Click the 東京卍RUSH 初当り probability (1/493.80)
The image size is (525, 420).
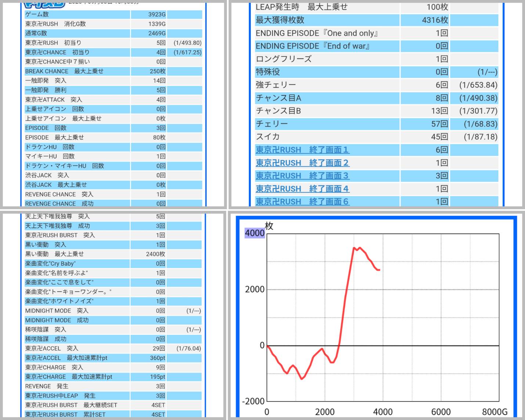[x=187, y=43]
